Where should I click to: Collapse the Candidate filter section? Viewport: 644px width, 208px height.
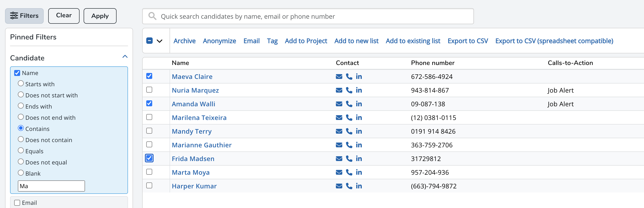[x=125, y=56]
